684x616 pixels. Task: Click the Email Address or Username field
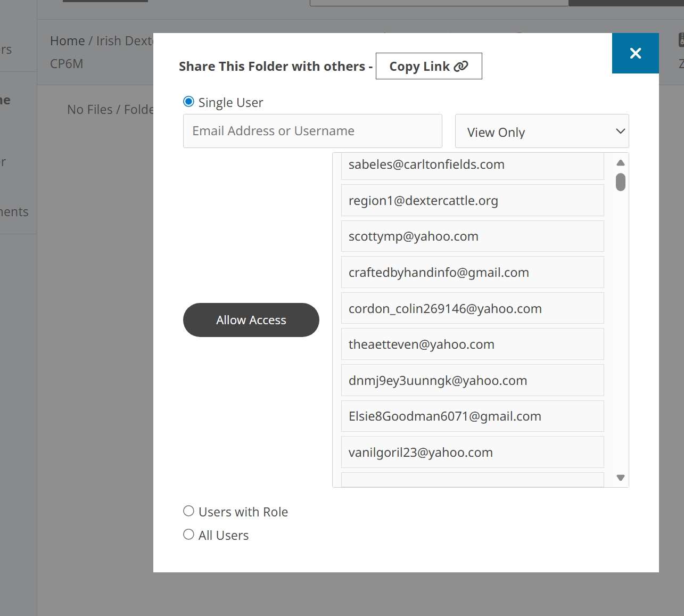pyautogui.click(x=312, y=131)
